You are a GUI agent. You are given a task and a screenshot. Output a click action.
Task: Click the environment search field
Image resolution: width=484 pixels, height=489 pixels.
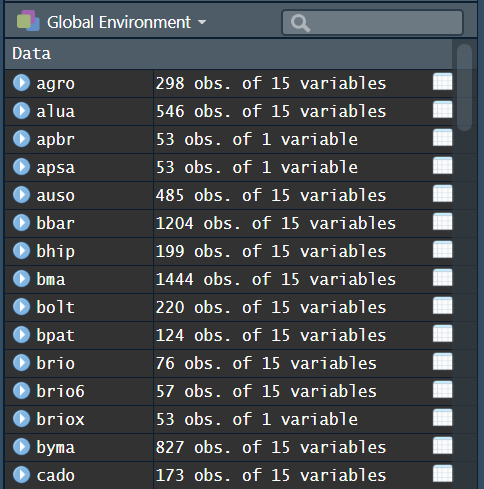tap(372, 22)
